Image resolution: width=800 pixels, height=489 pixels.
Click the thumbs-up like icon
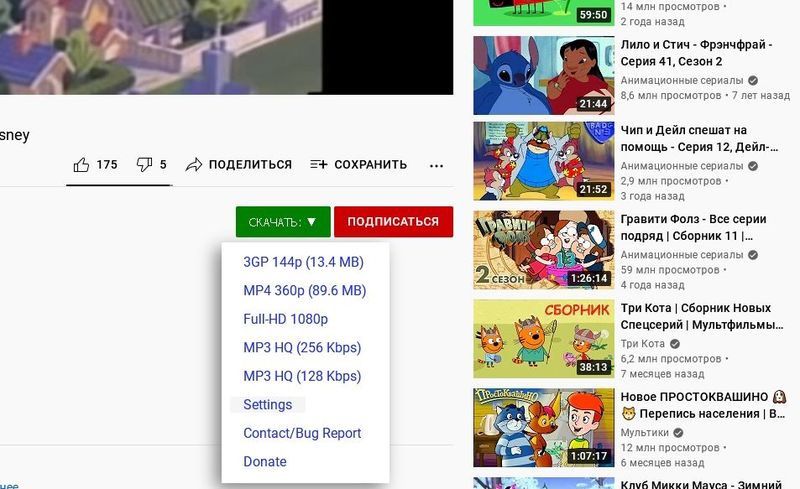click(81, 164)
